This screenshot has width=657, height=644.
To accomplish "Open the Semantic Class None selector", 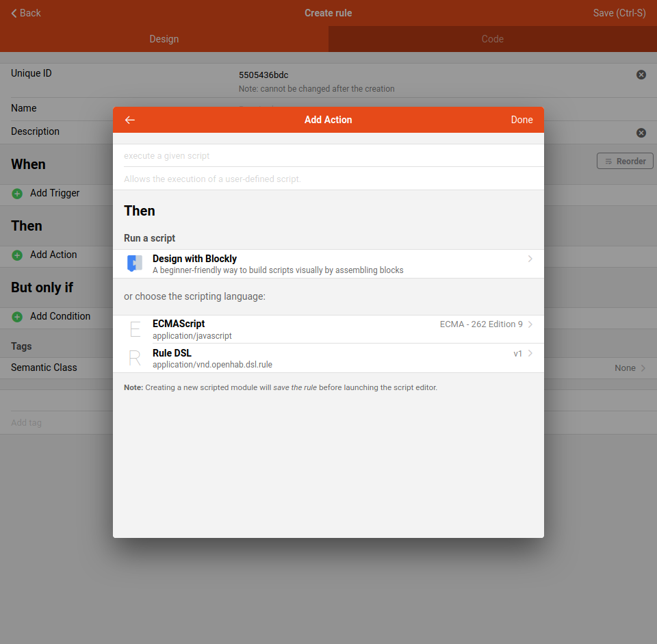I will pyautogui.click(x=630, y=368).
